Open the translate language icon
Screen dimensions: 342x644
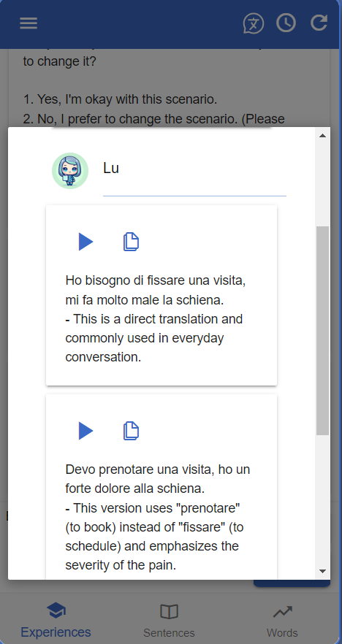click(253, 23)
